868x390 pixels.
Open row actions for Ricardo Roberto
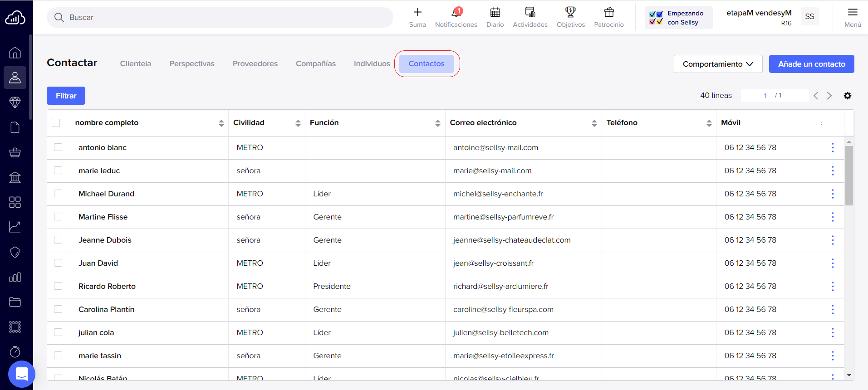pos(833,286)
